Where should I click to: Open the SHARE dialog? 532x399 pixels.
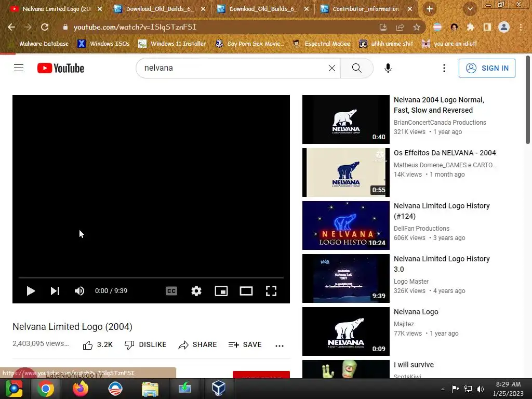click(x=197, y=345)
